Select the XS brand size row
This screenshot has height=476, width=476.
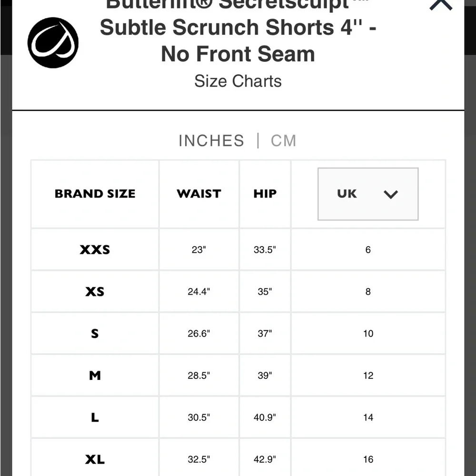[94, 291]
